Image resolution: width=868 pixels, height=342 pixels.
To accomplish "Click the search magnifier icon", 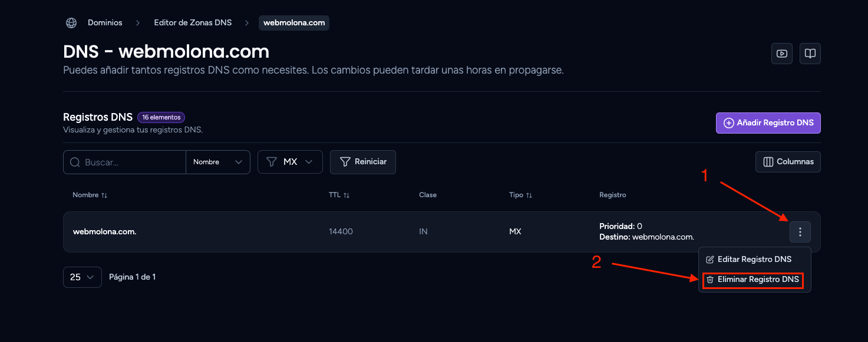I will [75, 162].
